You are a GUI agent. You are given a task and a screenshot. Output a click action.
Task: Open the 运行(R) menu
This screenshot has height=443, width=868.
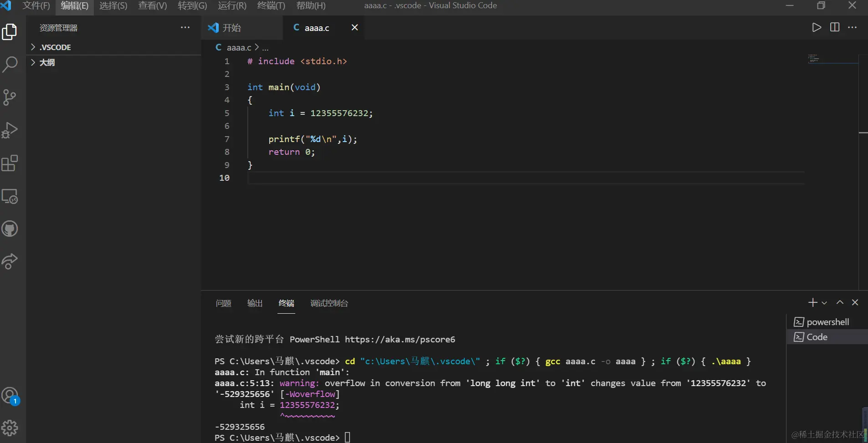(x=232, y=5)
